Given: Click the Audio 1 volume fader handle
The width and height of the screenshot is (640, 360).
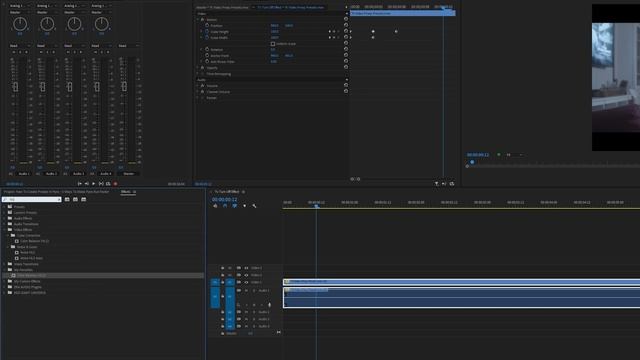Looking at the screenshot, I should pos(16,87).
